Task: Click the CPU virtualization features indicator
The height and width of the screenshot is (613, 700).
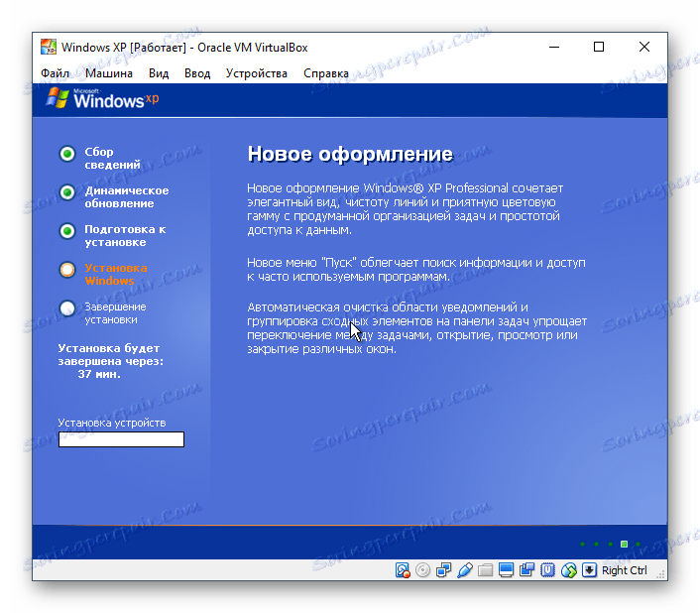Action: coord(547,570)
